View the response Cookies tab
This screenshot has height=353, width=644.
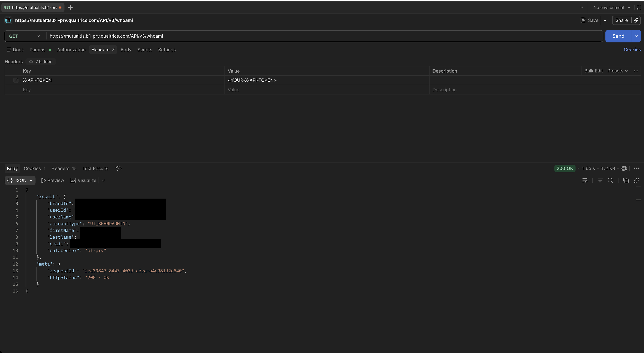click(35, 168)
